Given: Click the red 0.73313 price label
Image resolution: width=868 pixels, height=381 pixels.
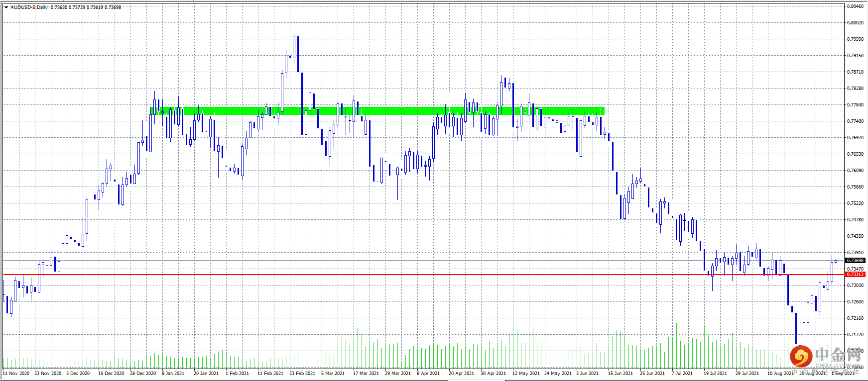Looking at the screenshot, I should 855,275.
